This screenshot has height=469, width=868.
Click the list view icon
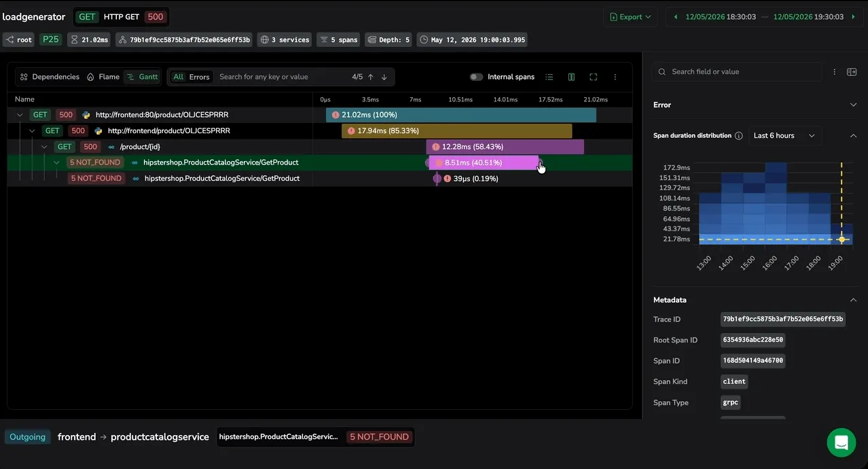coord(549,77)
